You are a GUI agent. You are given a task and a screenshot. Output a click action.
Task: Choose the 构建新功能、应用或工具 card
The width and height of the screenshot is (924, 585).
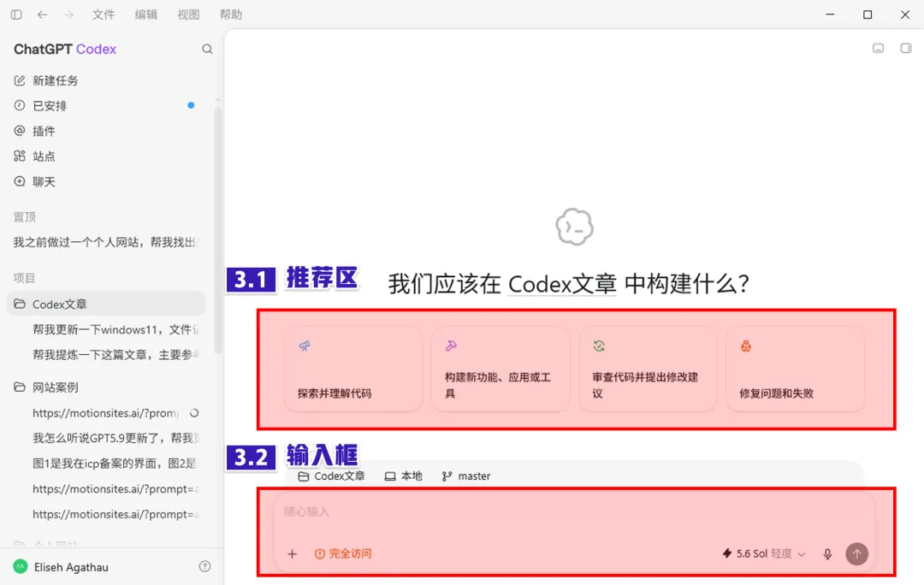[x=500, y=369]
